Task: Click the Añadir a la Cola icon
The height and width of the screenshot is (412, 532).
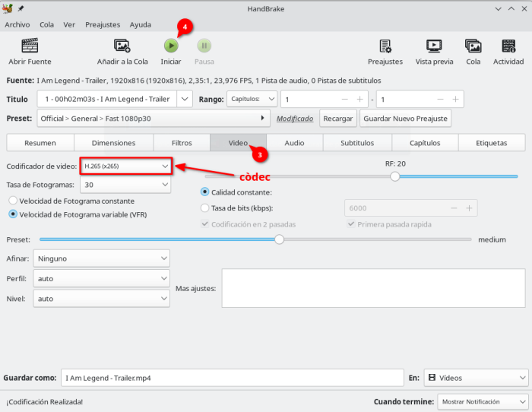Action: click(122, 46)
